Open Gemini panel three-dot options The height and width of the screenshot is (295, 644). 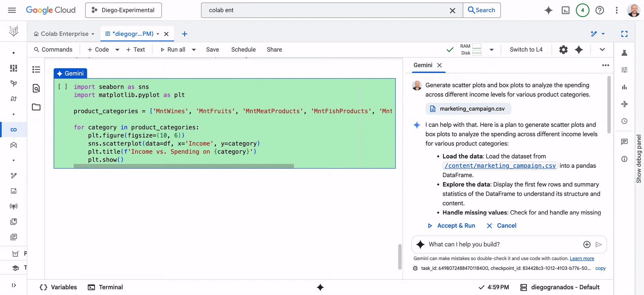[x=605, y=65]
